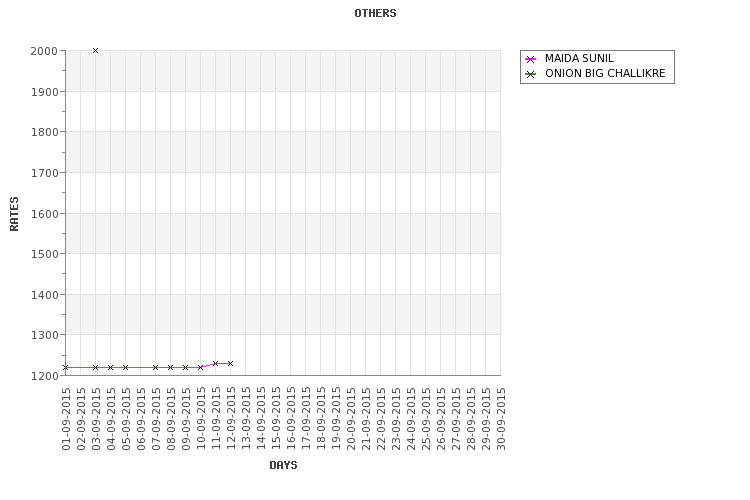Select the data point at rate 2000
The width and height of the screenshot is (750, 500).
pos(95,50)
